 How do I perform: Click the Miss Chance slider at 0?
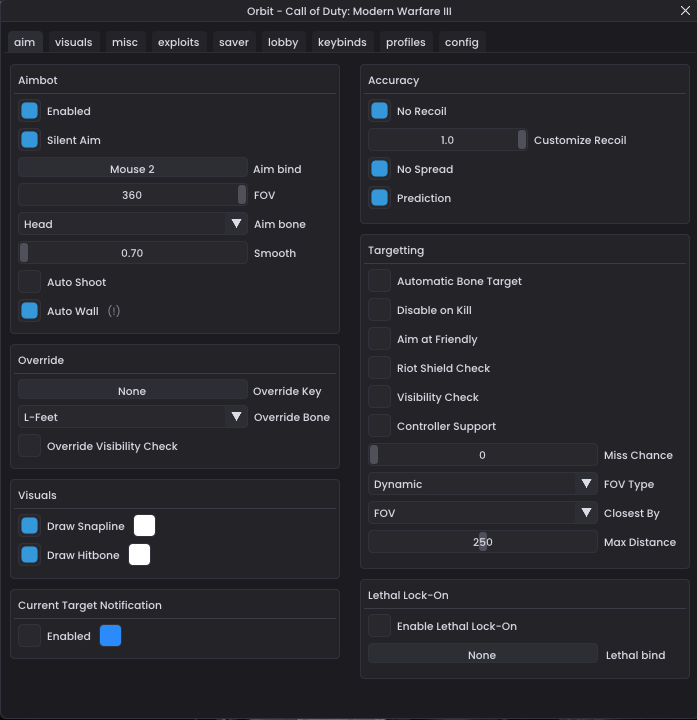[x=483, y=455]
